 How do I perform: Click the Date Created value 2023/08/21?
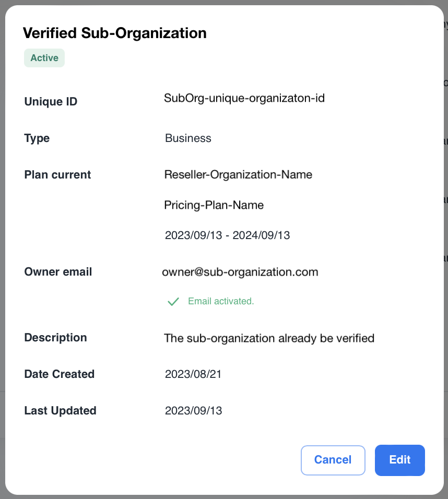click(x=193, y=374)
